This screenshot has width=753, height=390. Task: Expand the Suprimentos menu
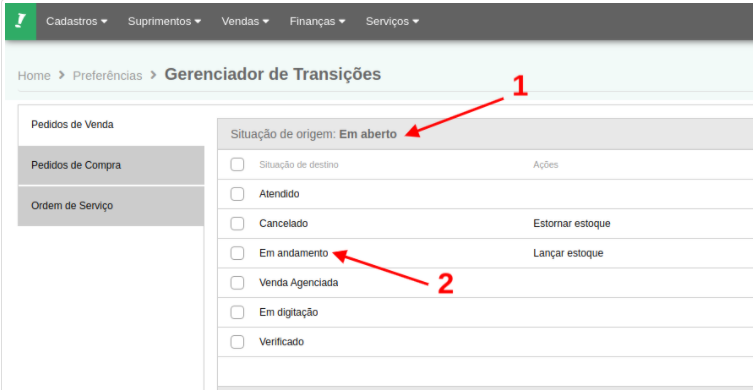(x=164, y=21)
